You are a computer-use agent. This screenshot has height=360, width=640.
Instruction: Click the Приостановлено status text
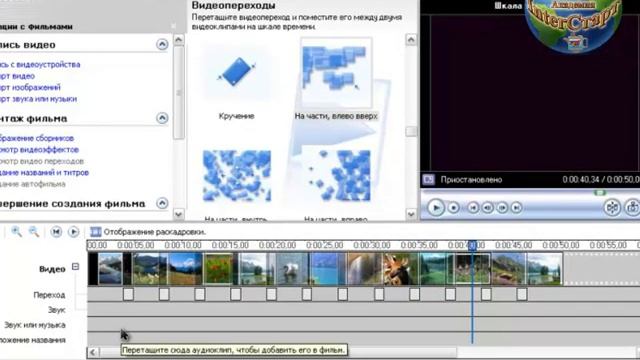pyautogui.click(x=471, y=180)
